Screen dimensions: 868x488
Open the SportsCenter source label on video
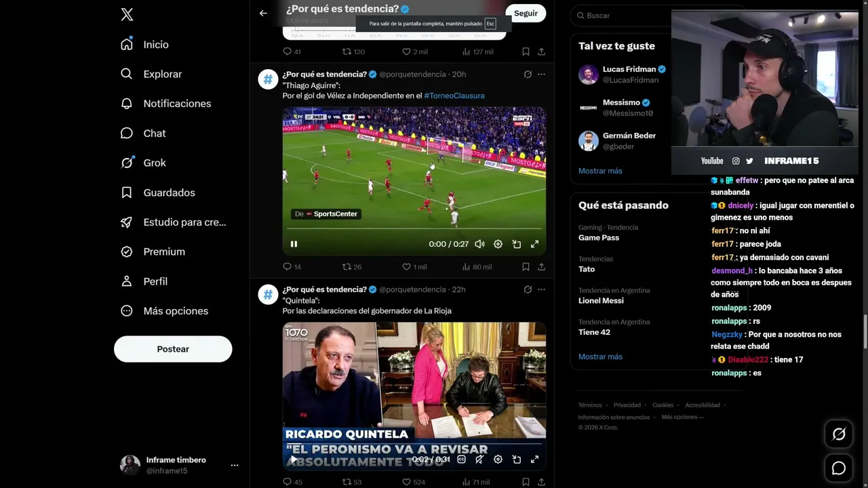(325, 214)
